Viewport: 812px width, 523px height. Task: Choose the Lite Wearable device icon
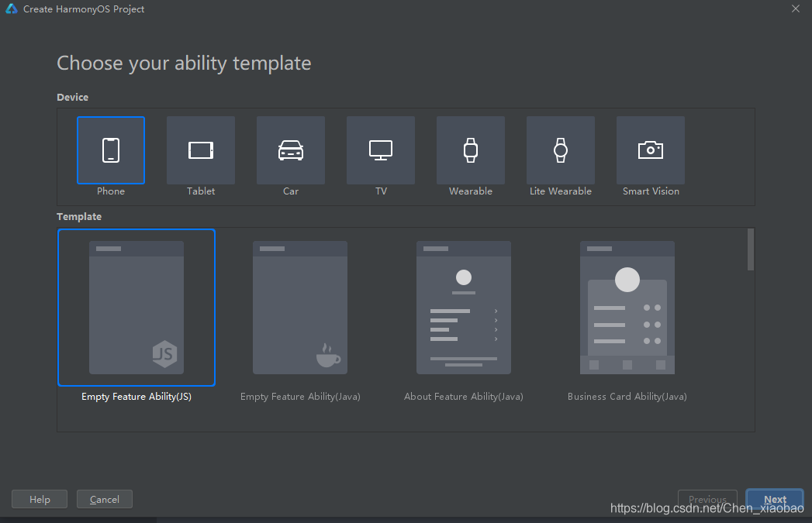click(561, 150)
